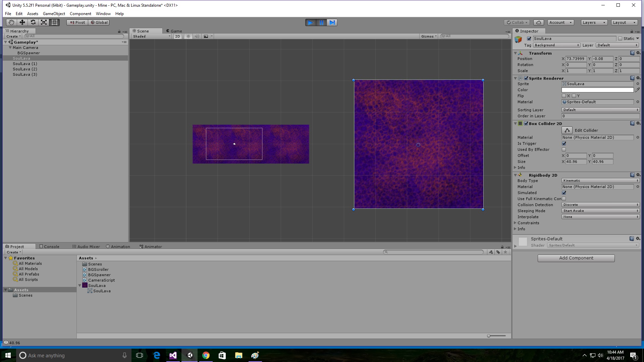
Task: Collapse the Main Camera hierarchy item
Action: click(10, 47)
